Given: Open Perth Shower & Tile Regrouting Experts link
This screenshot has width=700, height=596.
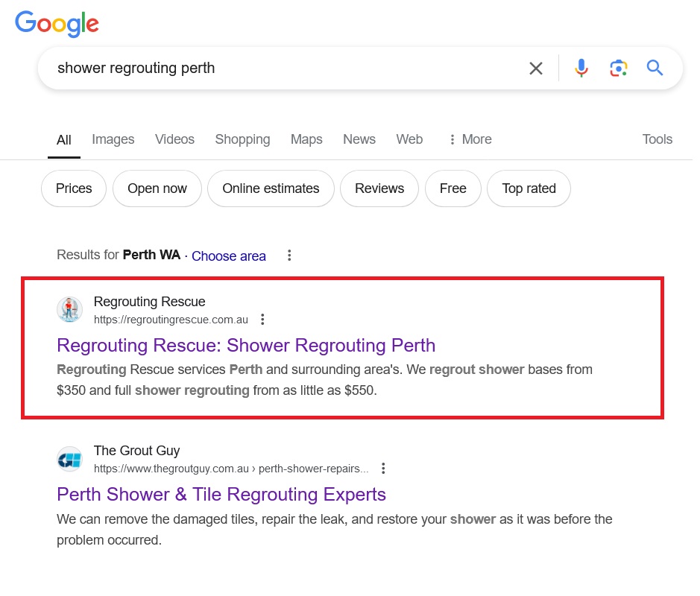Looking at the screenshot, I should click(x=221, y=495).
